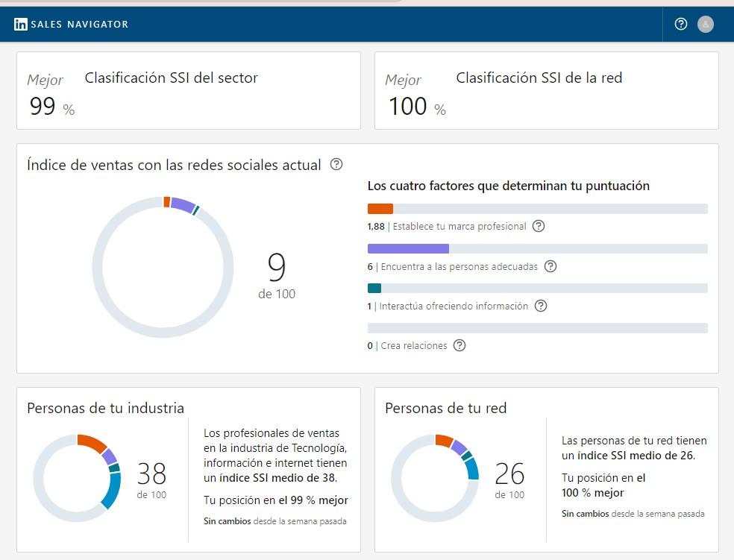
Task: Click the Personas de tu industria title
Action: click(x=105, y=408)
